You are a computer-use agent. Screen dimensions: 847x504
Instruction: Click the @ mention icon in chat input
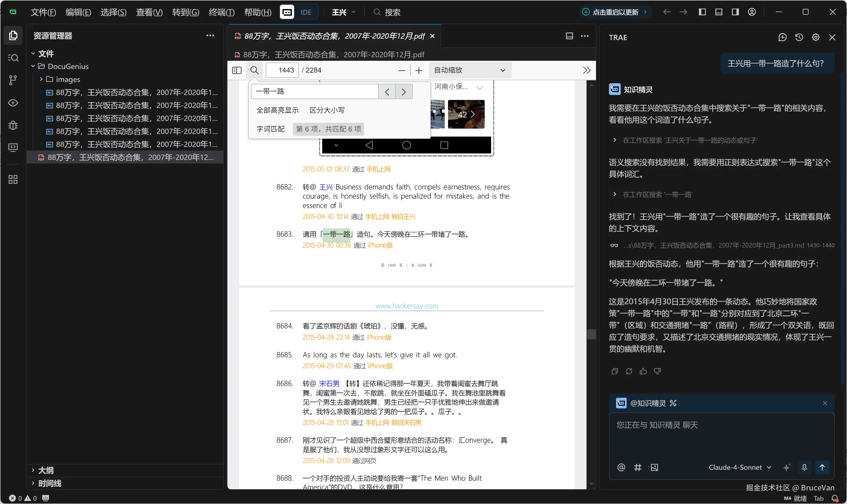[621, 467]
